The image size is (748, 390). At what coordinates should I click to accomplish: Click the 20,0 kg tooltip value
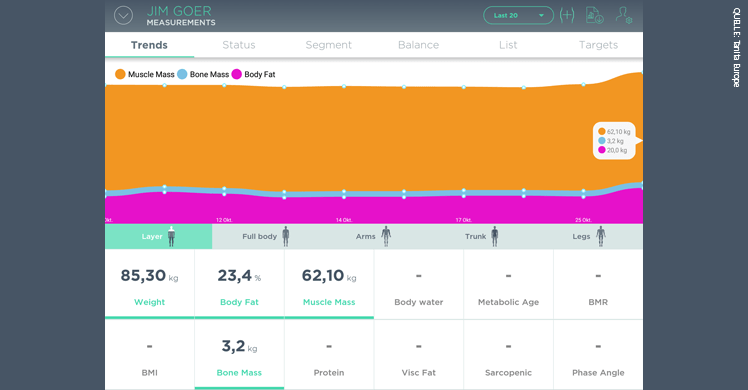click(x=617, y=150)
